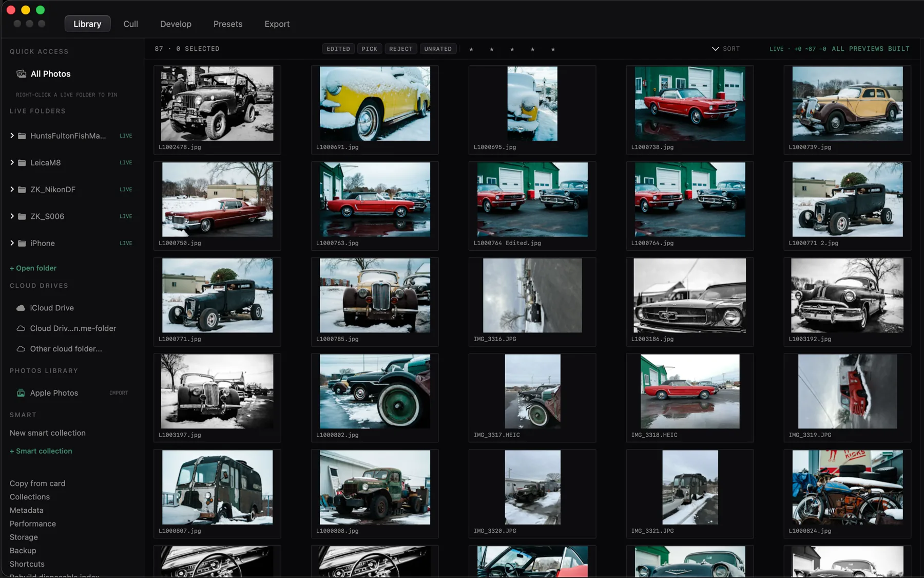The height and width of the screenshot is (578, 924).
Task: Filter by one star rating
Action: coord(471,49)
